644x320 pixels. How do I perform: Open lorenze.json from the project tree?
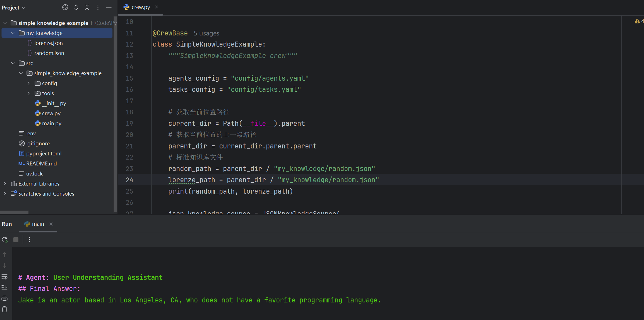(48, 43)
